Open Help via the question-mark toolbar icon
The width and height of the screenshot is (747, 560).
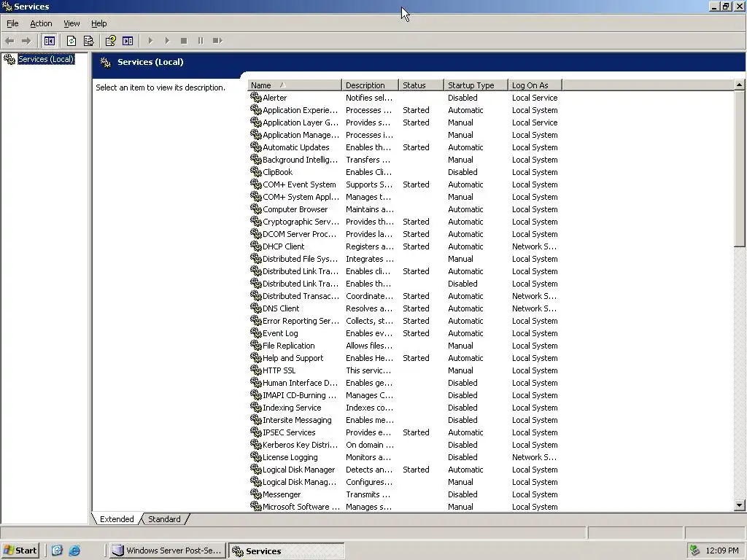pos(111,41)
